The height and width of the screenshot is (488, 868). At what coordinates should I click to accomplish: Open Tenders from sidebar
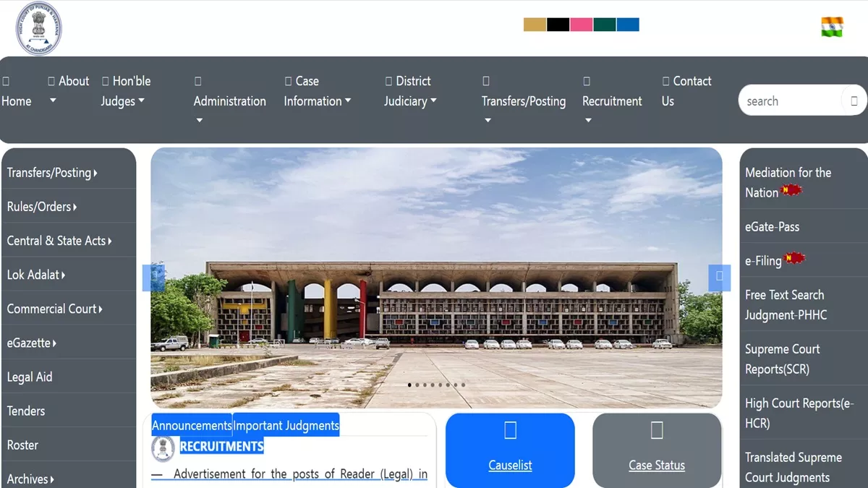click(68, 410)
